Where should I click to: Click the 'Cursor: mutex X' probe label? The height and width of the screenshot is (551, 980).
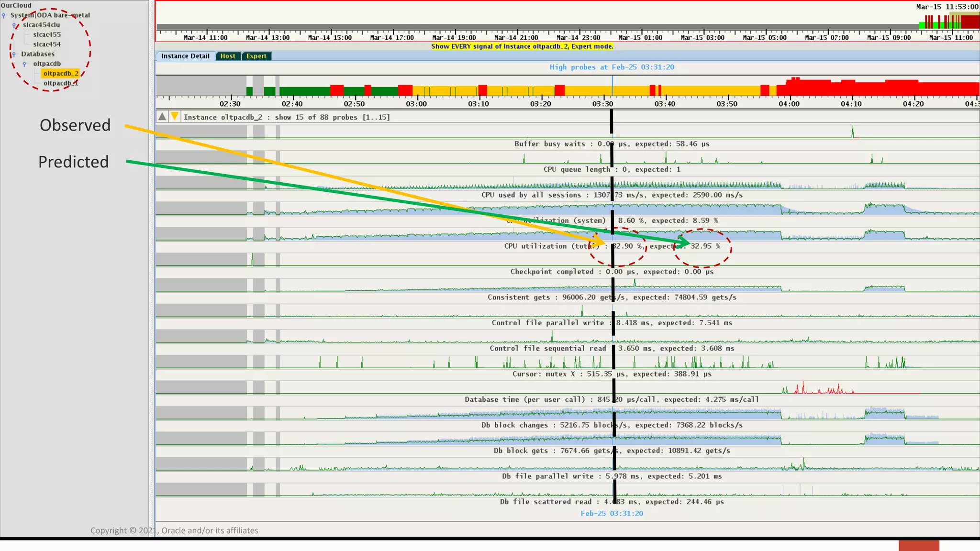612,374
